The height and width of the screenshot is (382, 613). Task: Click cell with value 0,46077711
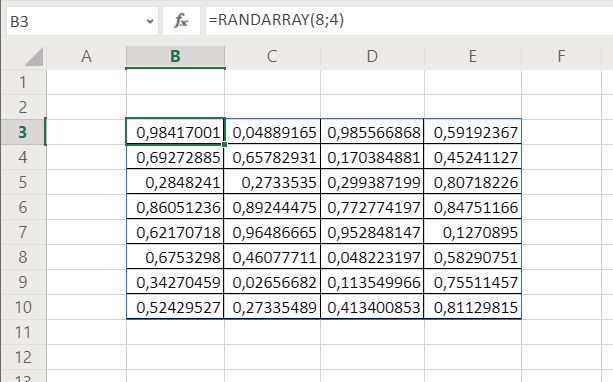272,257
